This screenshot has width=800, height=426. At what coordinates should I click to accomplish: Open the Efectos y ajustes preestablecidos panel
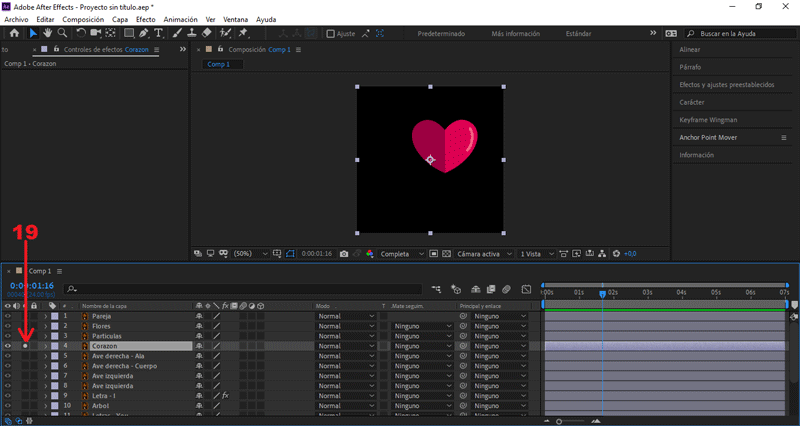click(727, 85)
